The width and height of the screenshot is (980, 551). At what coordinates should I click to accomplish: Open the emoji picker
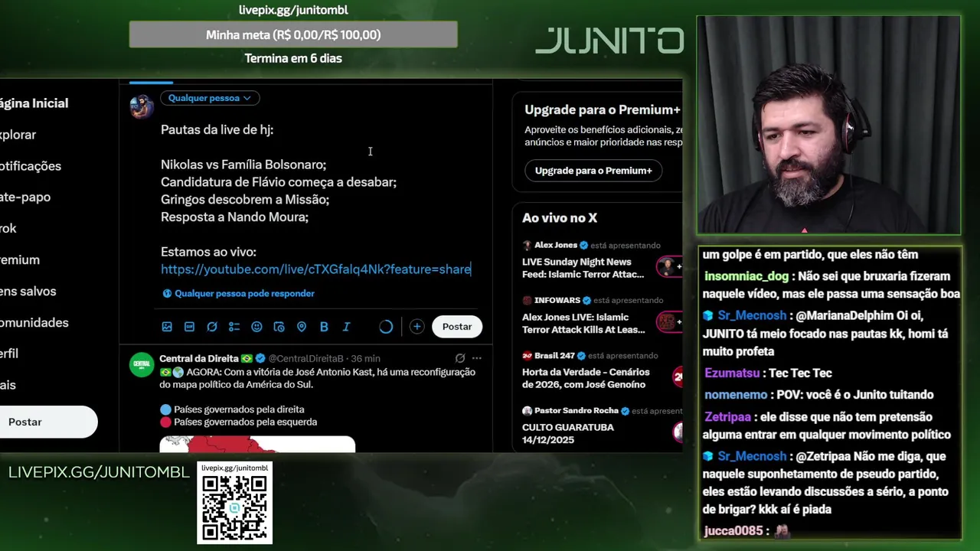tap(256, 327)
